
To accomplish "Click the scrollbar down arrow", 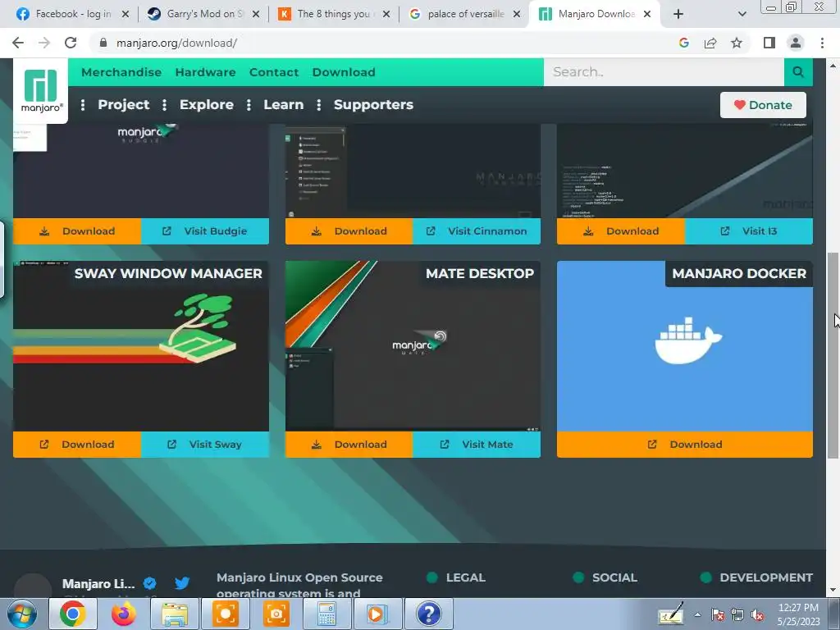I will click(833, 591).
